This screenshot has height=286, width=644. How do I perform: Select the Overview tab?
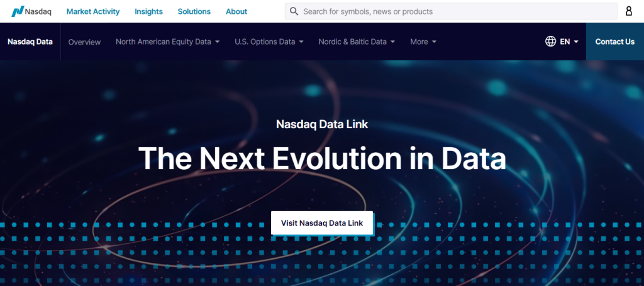(84, 42)
